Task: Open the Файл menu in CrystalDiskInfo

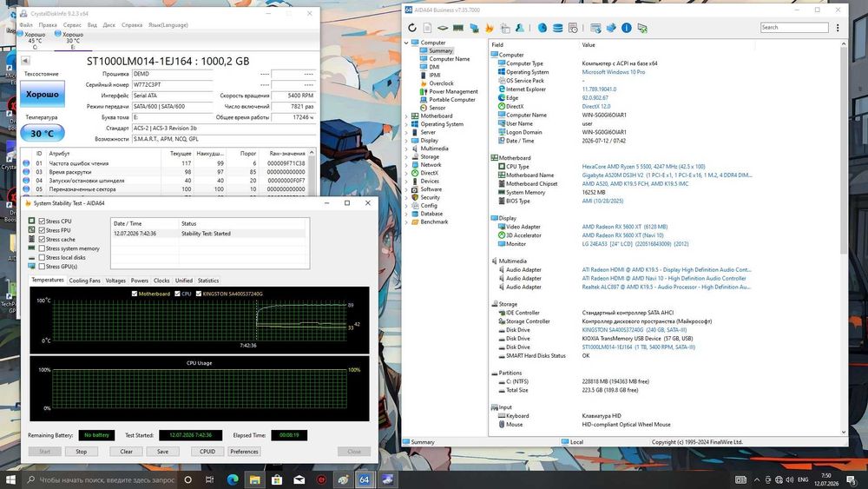Action: point(26,25)
